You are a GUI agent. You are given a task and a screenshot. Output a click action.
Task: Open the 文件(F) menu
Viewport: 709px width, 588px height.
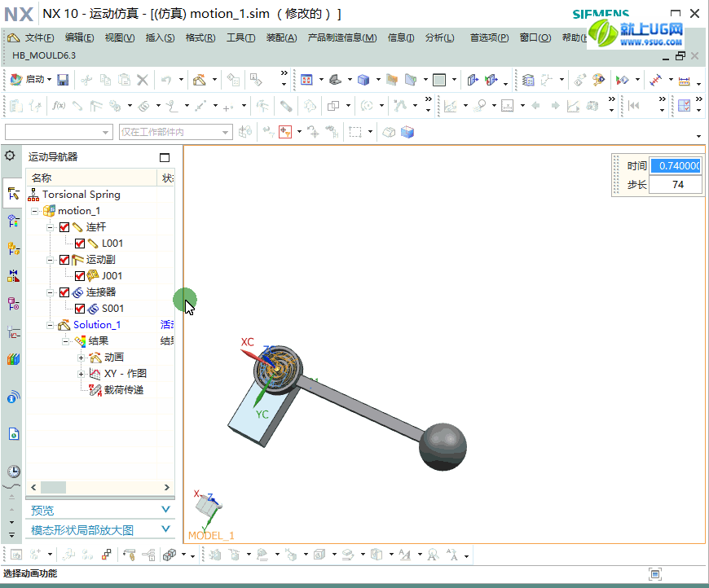39,37
